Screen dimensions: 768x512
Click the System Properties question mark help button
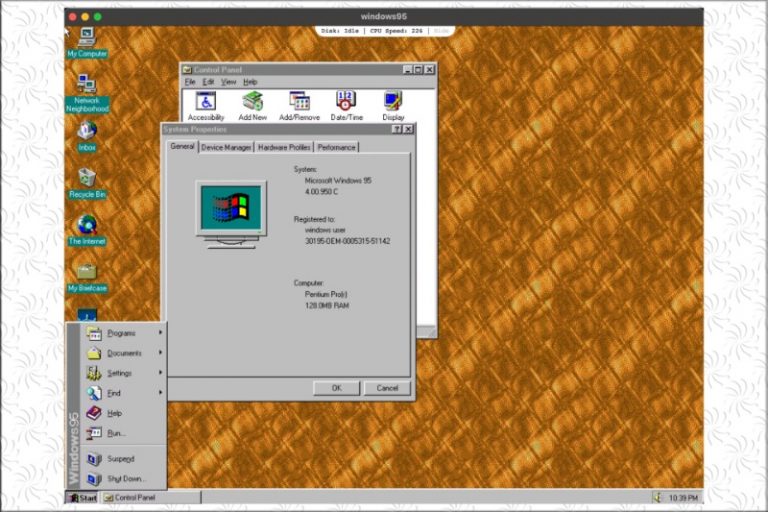(397, 129)
